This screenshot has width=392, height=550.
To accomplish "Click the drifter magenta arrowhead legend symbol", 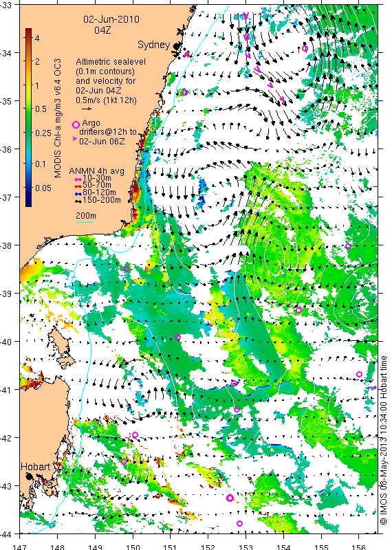I will point(74,140).
